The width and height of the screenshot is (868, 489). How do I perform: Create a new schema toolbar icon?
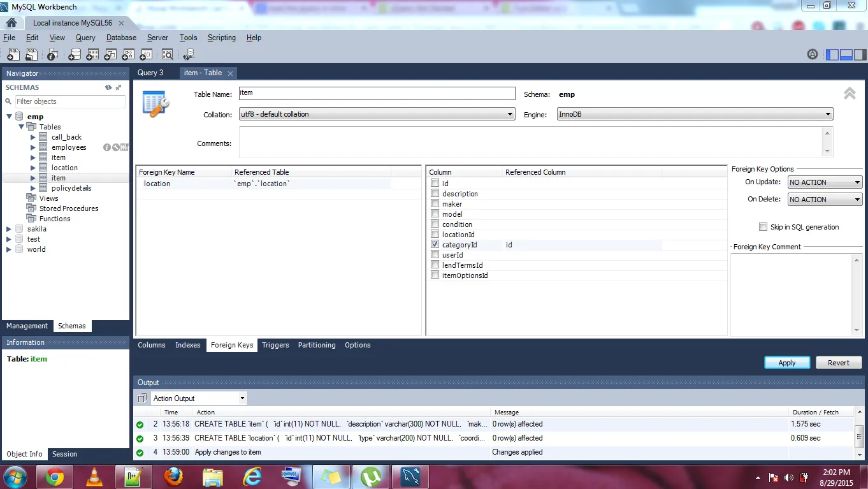75,54
